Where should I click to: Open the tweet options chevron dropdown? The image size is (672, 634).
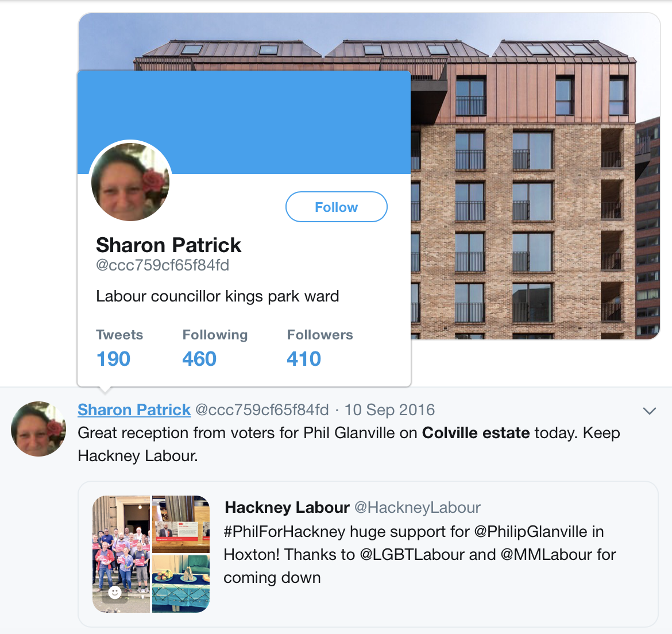coord(649,411)
